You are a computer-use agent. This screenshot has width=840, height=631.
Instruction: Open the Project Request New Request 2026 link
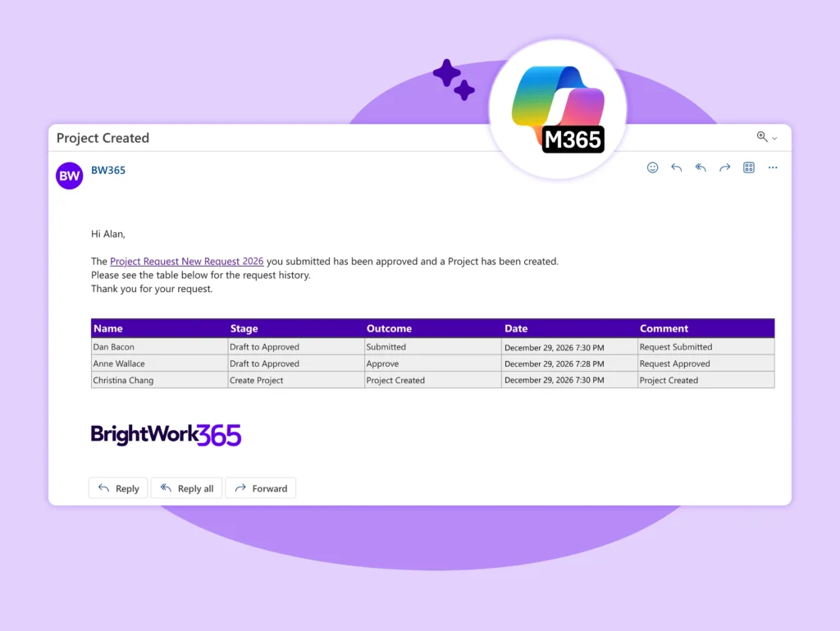coord(186,262)
